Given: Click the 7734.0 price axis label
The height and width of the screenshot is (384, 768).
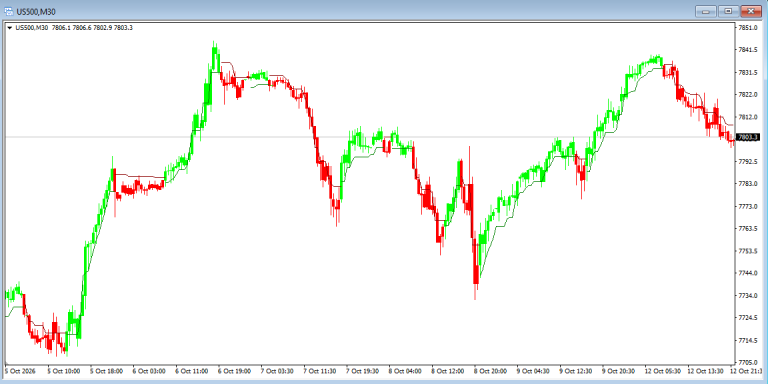Looking at the screenshot, I should point(748,295).
